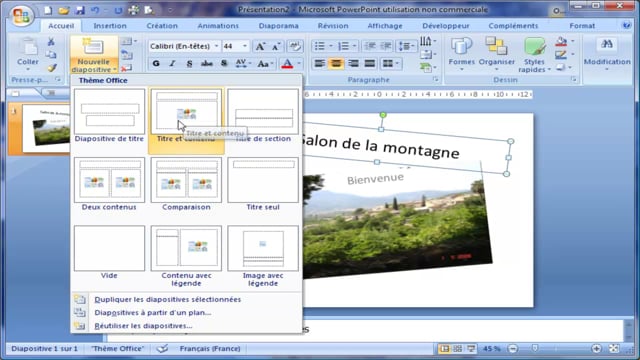The image size is (640, 360).
Task: Zoom out with the minus button
Action: pyautogui.click(x=513, y=349)
